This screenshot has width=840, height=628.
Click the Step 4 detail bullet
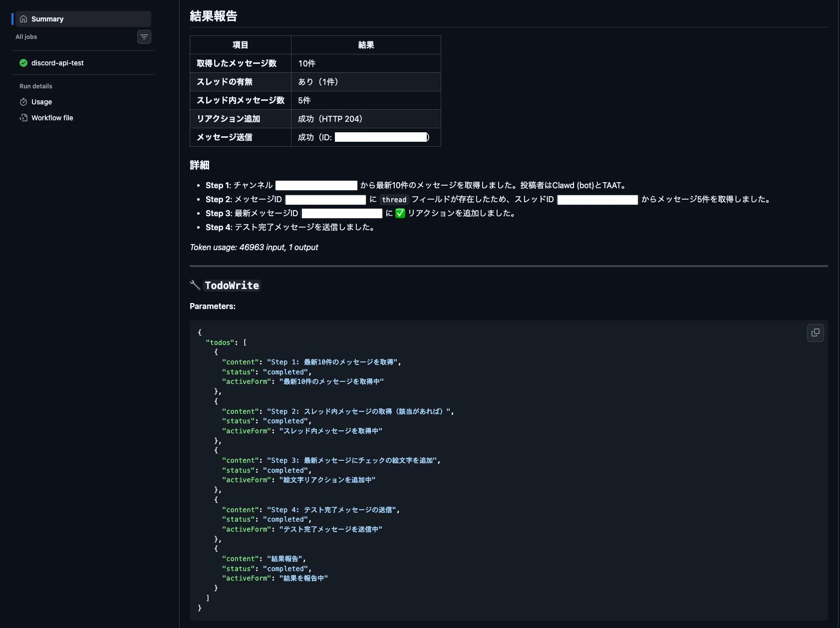tap(291, 227)
